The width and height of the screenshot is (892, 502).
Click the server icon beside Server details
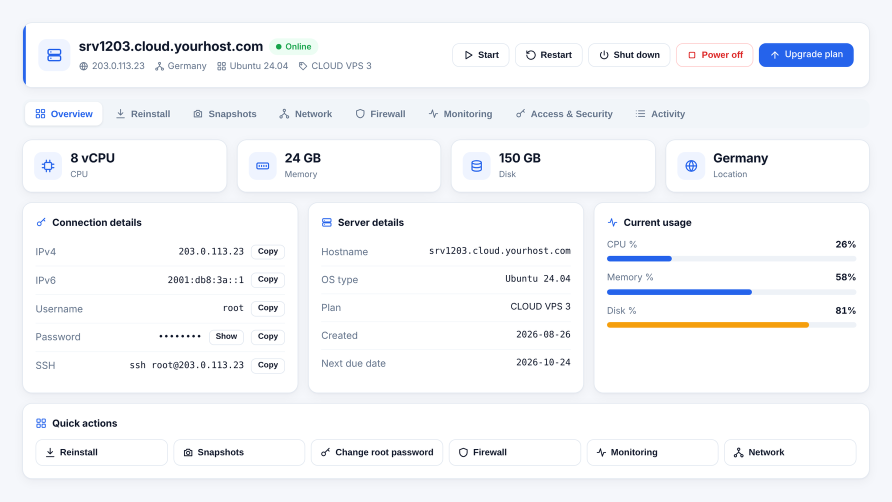(x=327, y=223)
